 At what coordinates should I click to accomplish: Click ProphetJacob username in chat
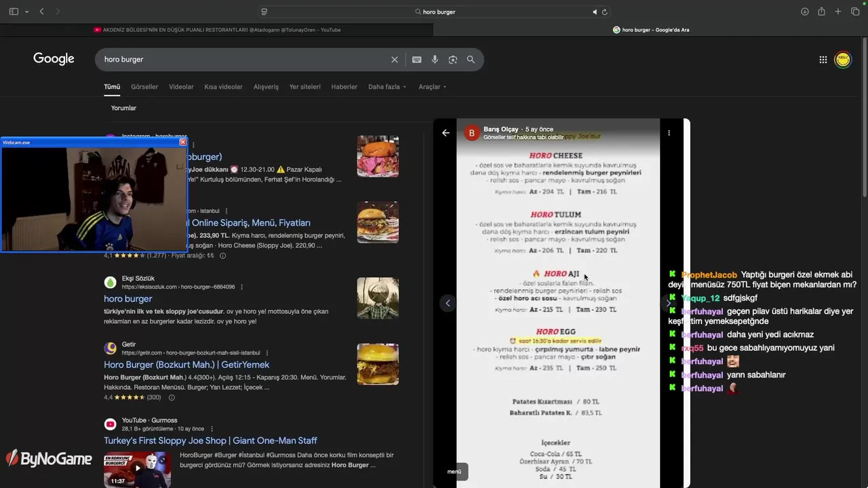click(x=709, y=275)
